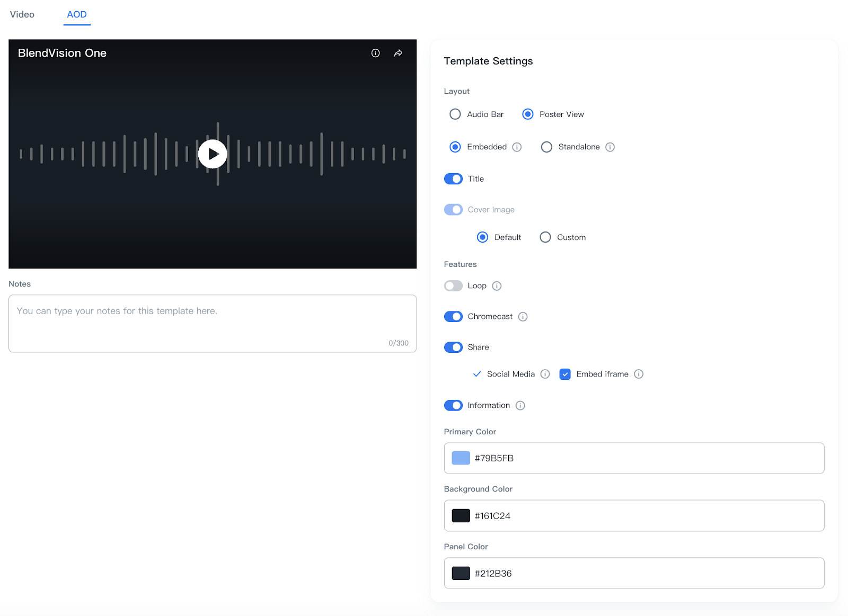
Task: Click the info icon beside Information
Action: (x=520, y=405)
